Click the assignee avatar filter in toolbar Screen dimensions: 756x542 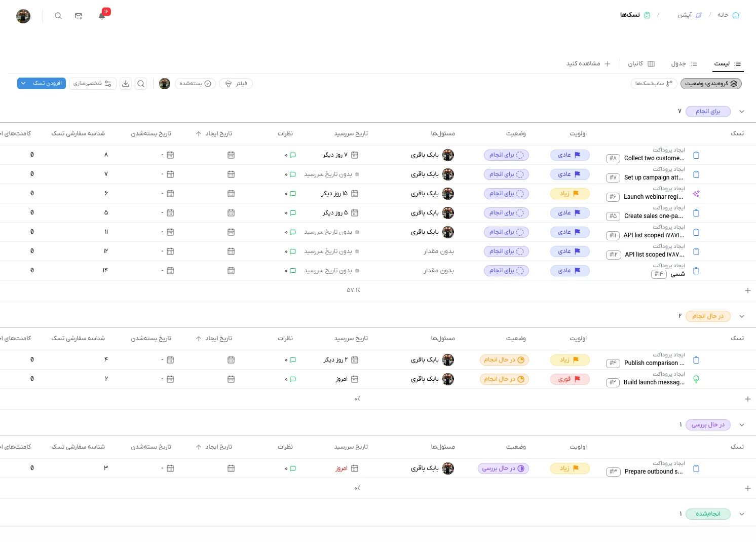pyautogui.click(x=165, y=84)
